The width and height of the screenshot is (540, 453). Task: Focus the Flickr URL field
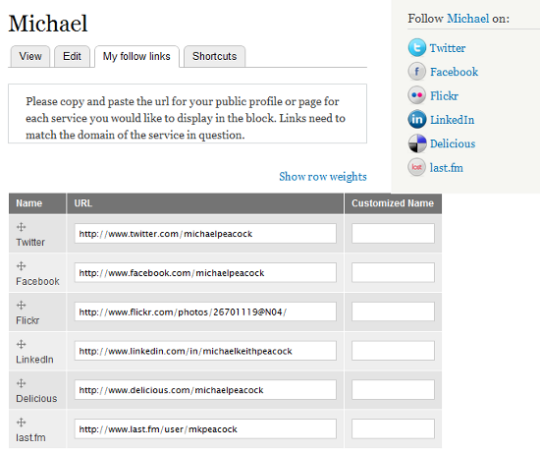[205, 312]
